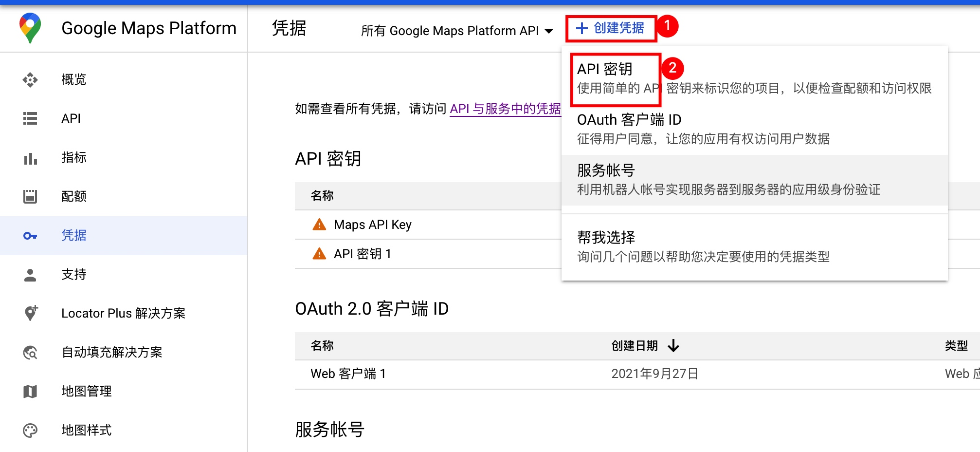Click the OAuth 2.0 客户端 ID heading
The image size is (980, 452).
point(372,309)
